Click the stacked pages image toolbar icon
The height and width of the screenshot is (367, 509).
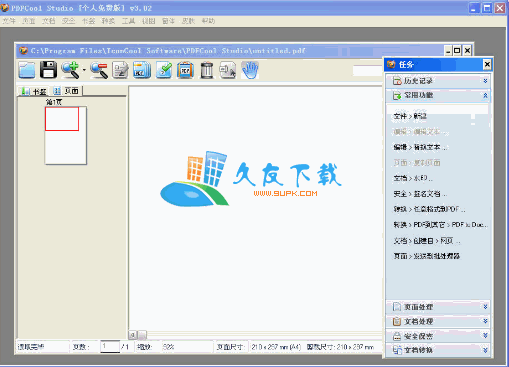coord(142,70)
